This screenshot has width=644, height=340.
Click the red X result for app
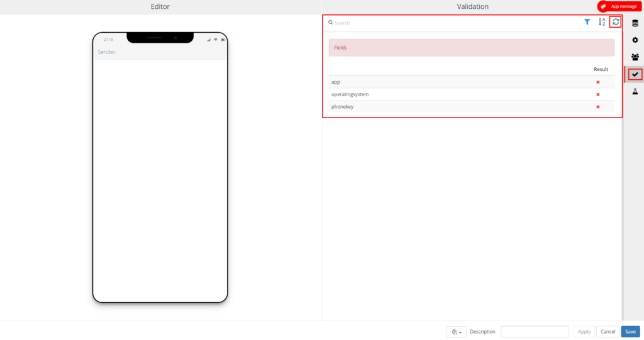pos(598,82)
